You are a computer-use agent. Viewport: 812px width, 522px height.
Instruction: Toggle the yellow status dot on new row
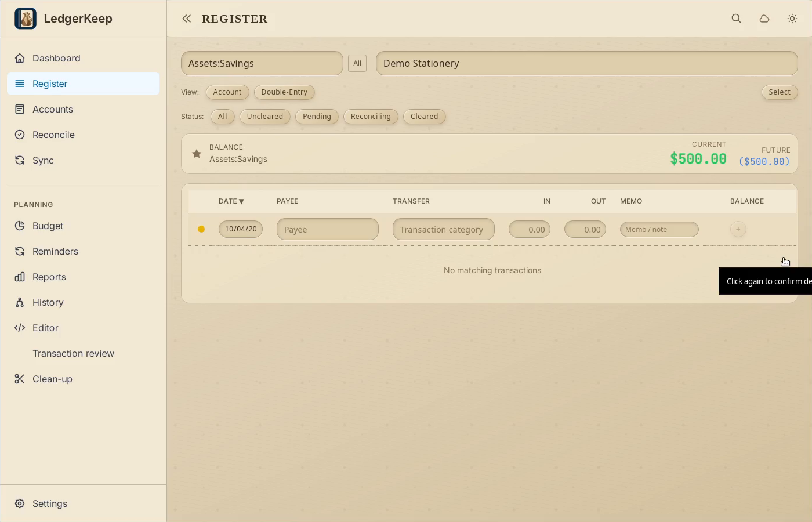(x=201, y=229)
